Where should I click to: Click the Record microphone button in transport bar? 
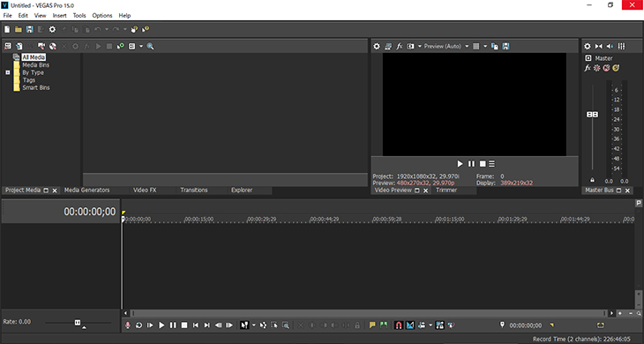tap(128, 325)
